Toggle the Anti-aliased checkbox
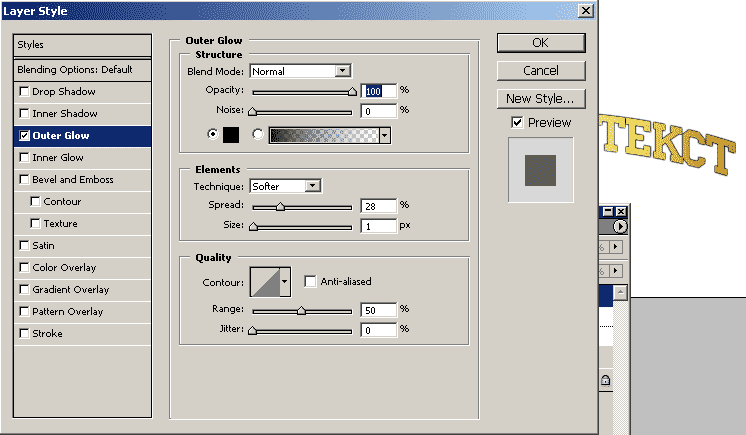This screenshot has width=746, height=435. (310, 281)
